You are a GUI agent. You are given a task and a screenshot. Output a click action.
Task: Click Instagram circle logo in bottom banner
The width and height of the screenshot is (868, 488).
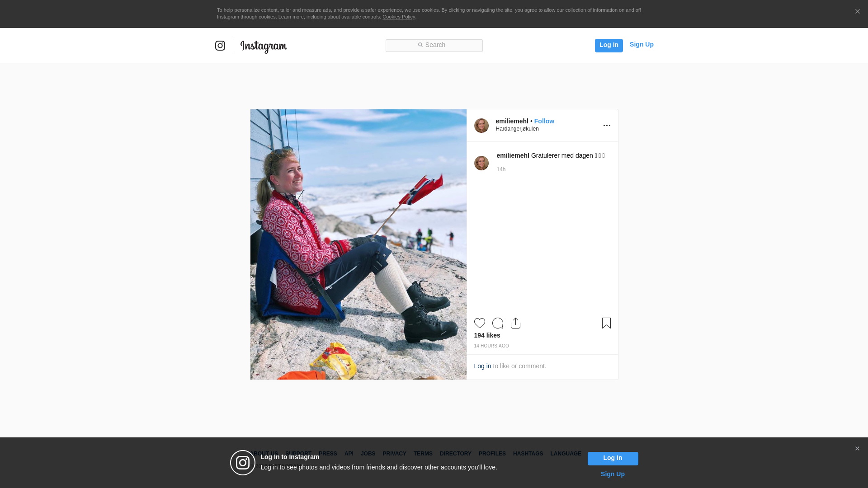(x=243, y=463)
